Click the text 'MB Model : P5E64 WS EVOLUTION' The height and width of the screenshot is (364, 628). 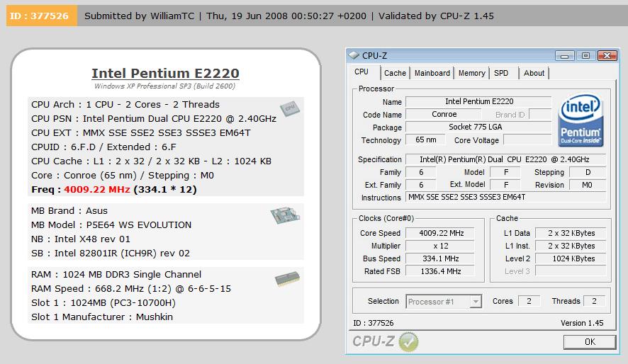click(111, 224)
